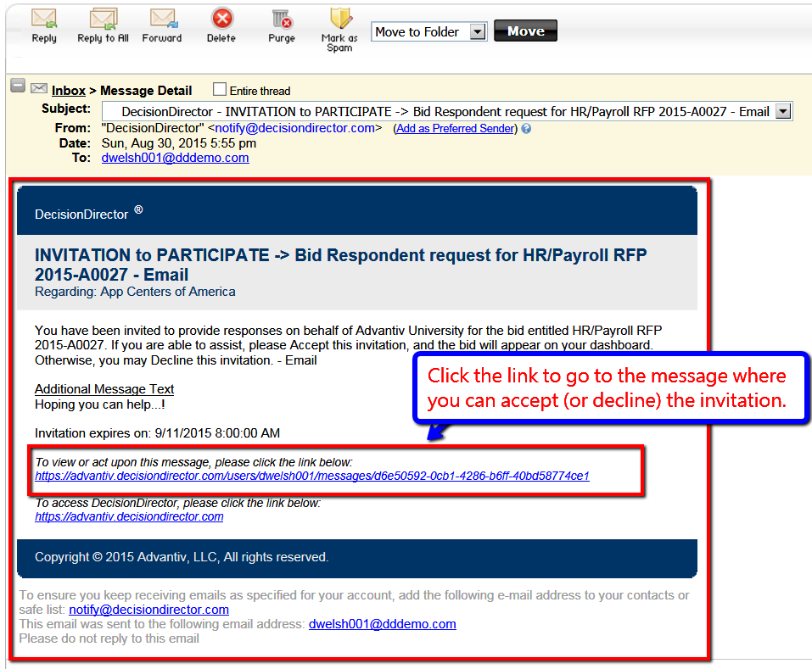Click the Copyright 2015 Advantiv footer text
Image resolution: width=812 pixels, height=669 pixels.
point(182,557)
